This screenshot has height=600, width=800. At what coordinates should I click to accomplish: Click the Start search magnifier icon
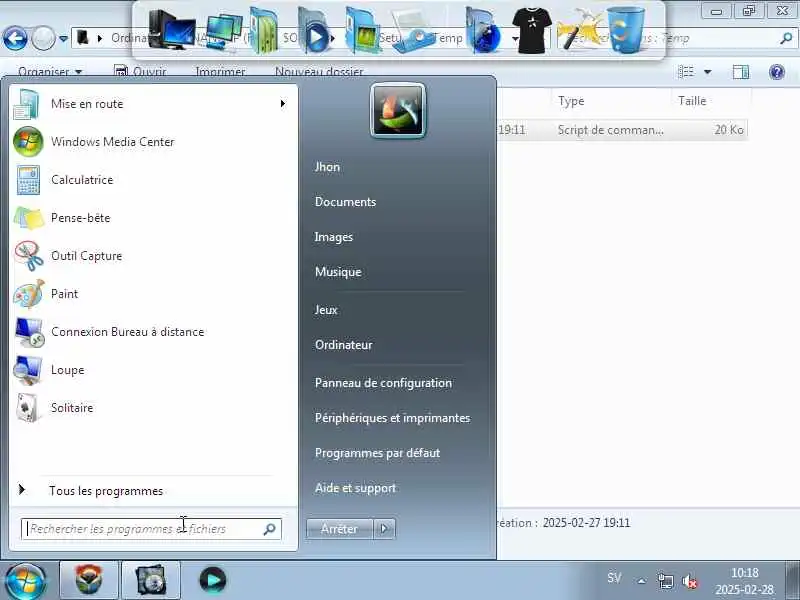tap(269, 529)
